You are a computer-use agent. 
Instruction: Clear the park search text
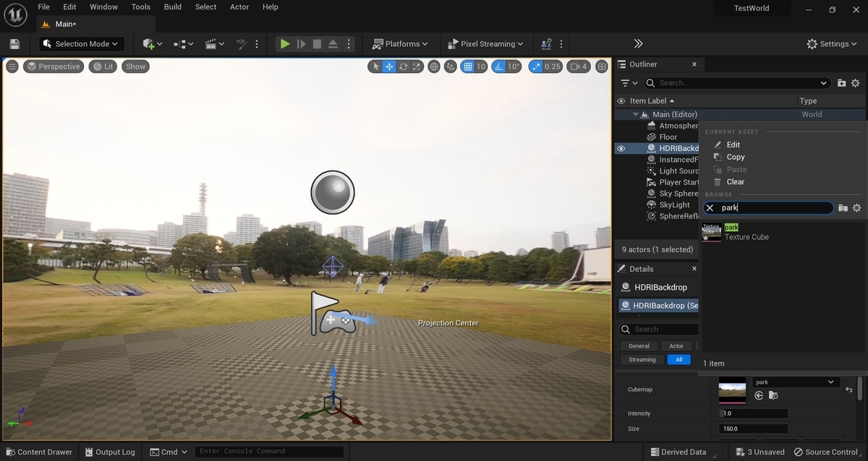click(x=710, y=208)
